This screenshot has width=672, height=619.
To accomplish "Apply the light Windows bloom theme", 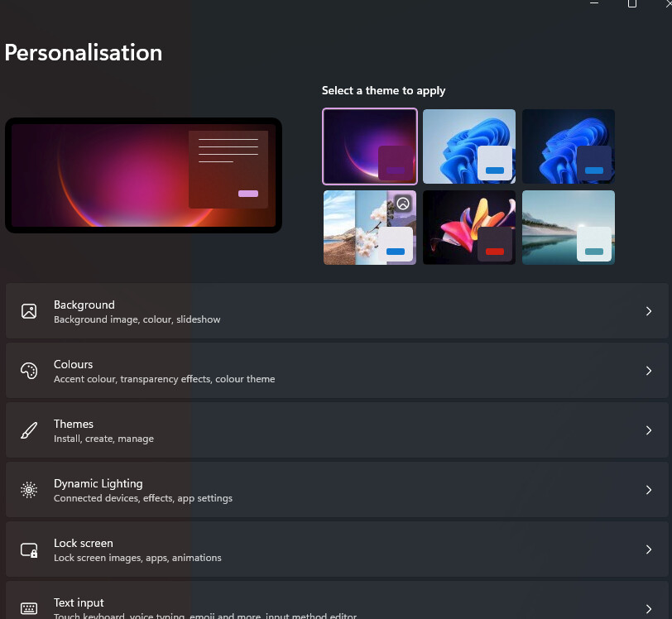I will [468, 146].
